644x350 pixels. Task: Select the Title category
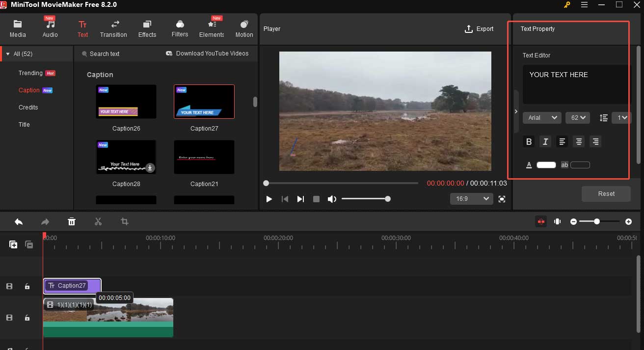pyautogui.click(x=24, y=125)
